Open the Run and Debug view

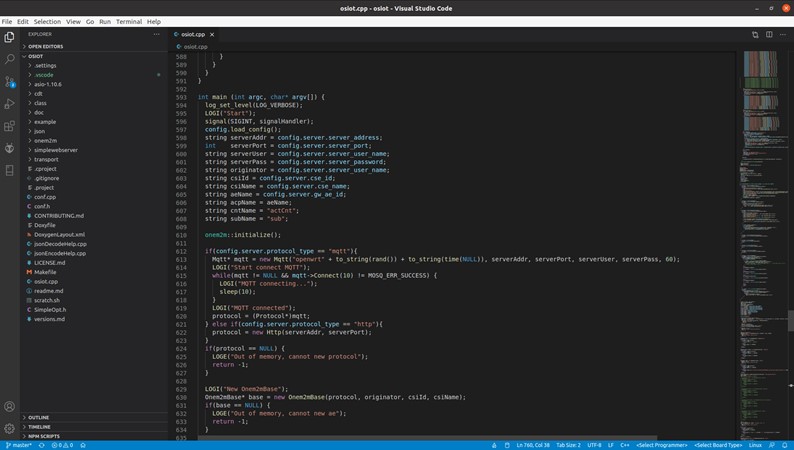coord(9,104)
